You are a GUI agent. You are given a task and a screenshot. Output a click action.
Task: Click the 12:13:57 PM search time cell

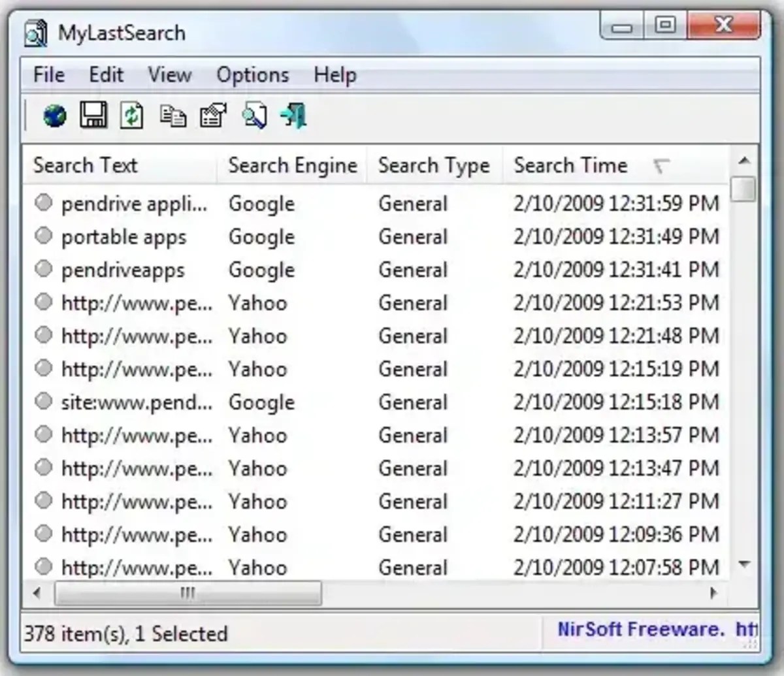tap(616, 435)
